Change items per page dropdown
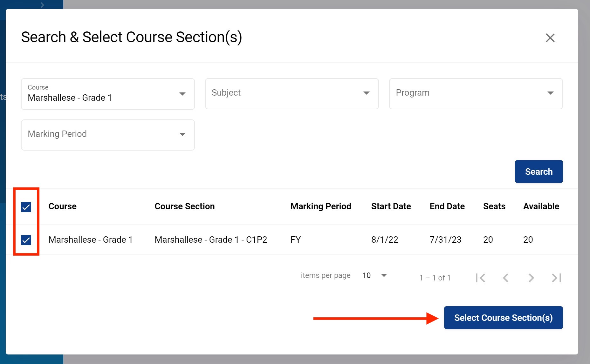 point(375,275)
